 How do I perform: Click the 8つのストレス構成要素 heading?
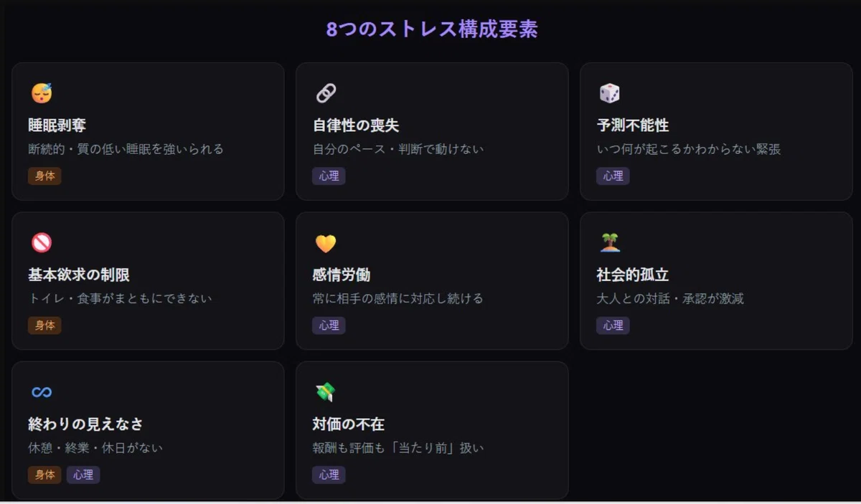pyautogui.click(x=431, y=29)
